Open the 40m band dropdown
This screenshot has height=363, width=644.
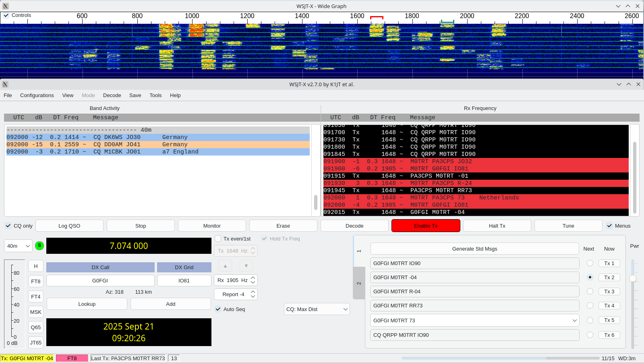tap(18, 246)
